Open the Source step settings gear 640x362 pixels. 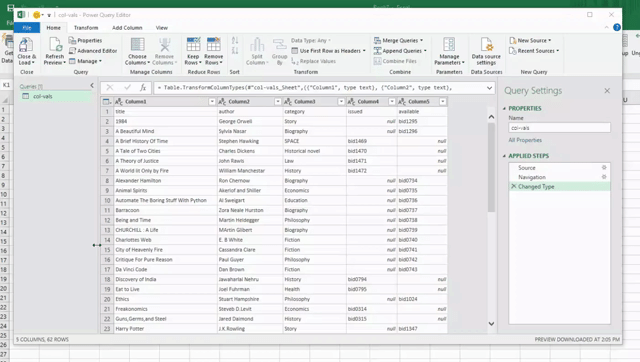pyautogui.click(x=604, y=167)
